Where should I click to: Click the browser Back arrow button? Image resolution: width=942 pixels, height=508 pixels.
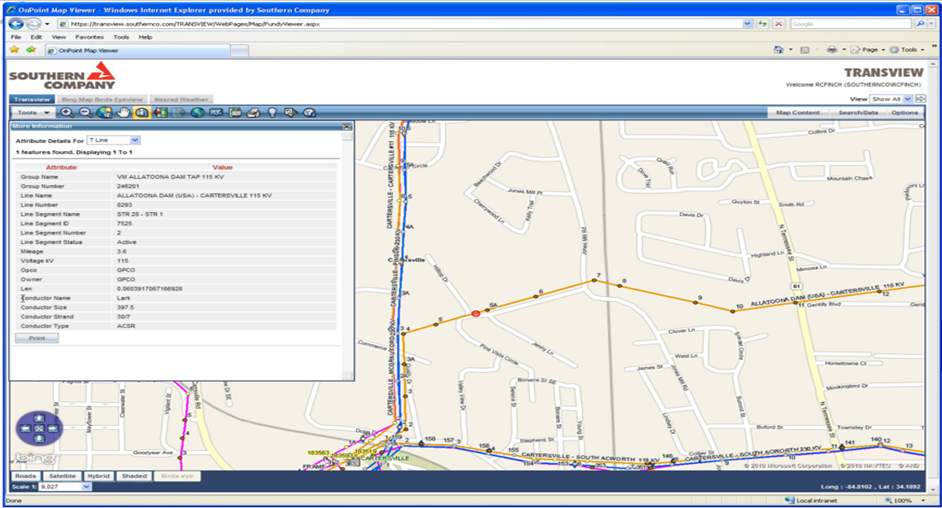point(16,24)
